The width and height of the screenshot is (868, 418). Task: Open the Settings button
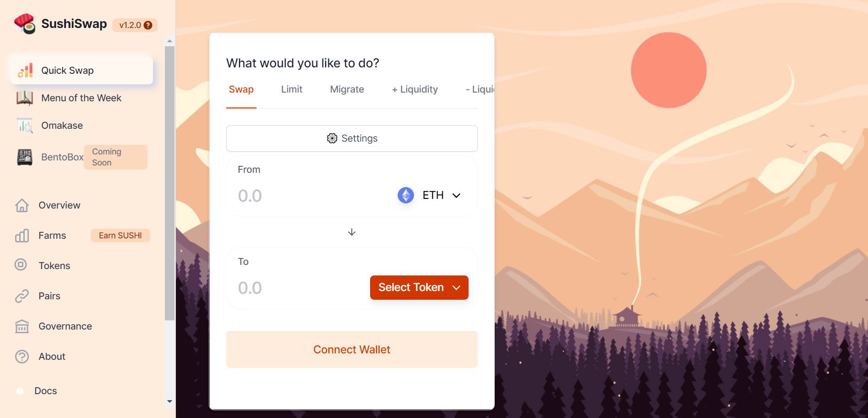coord(352,138)
